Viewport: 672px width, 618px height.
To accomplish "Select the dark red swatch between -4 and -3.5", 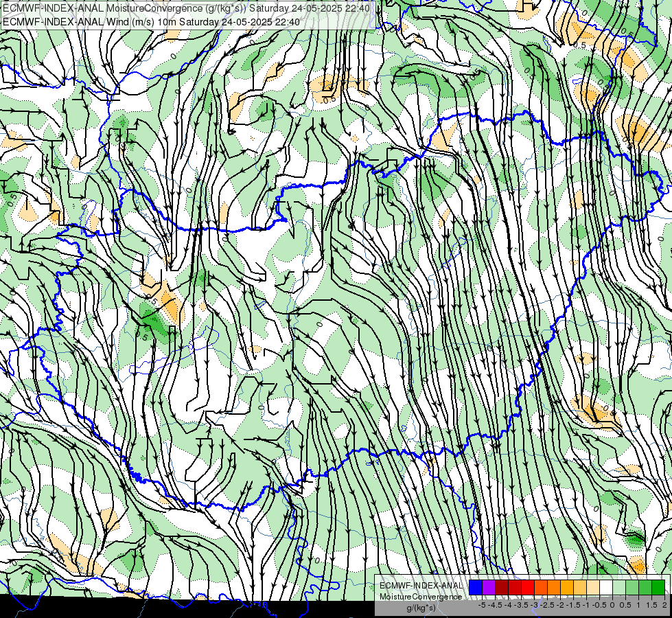I will tap(502, 588).
